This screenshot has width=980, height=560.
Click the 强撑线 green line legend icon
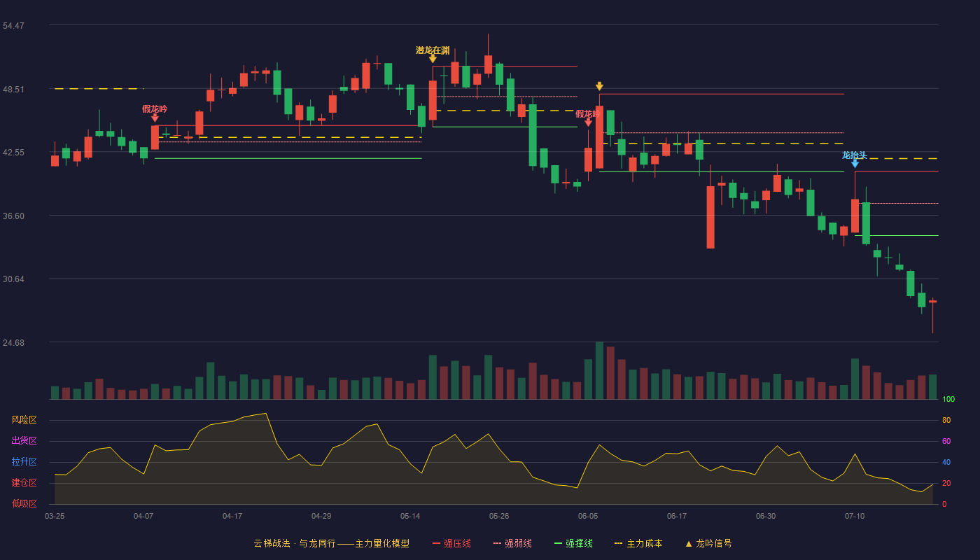(558, 543)
